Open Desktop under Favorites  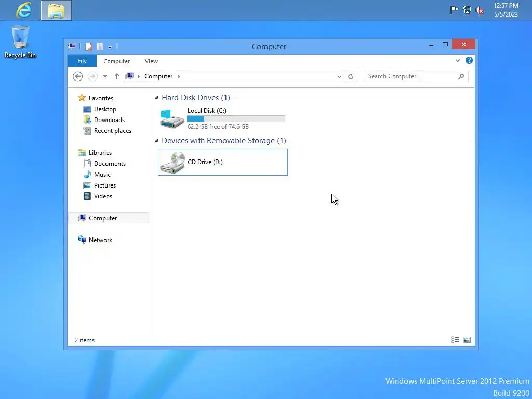[x=105, y=109]
